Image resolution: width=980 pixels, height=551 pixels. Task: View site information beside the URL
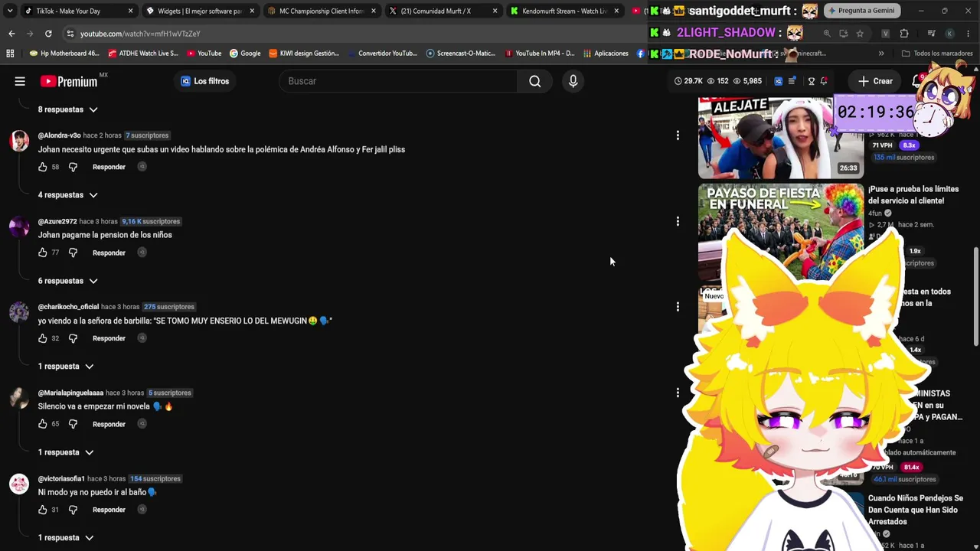coord(70,34)
